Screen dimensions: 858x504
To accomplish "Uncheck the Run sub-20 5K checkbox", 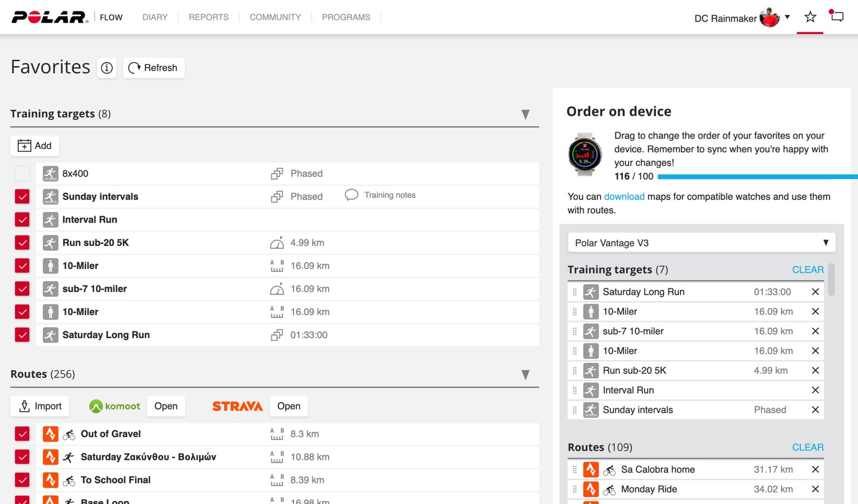I will coord(22,243).
